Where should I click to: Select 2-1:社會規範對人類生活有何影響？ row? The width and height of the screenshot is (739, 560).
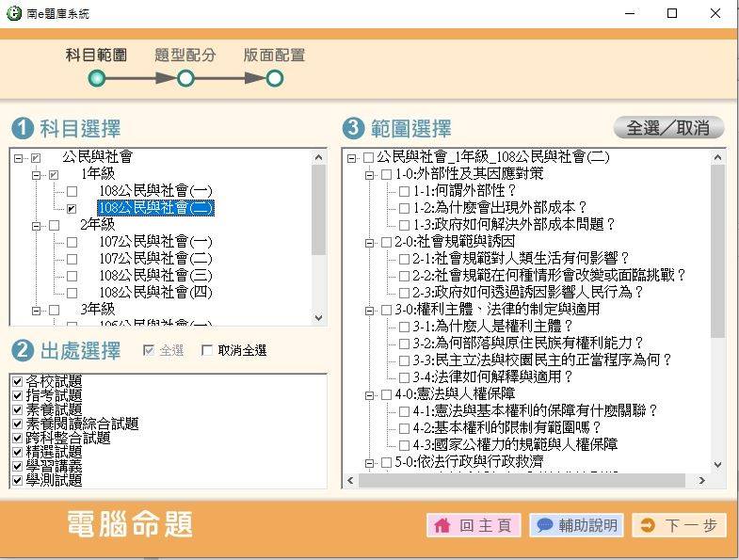pos(521,259)
